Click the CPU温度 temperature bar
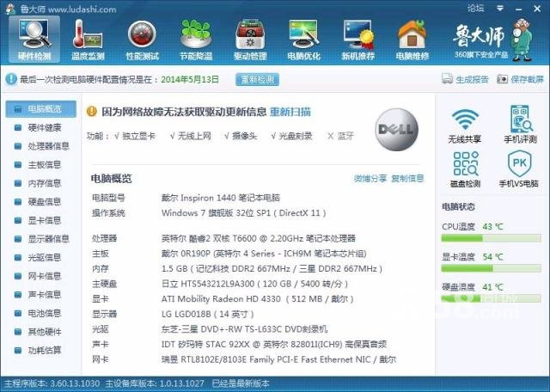 point(491,239)
